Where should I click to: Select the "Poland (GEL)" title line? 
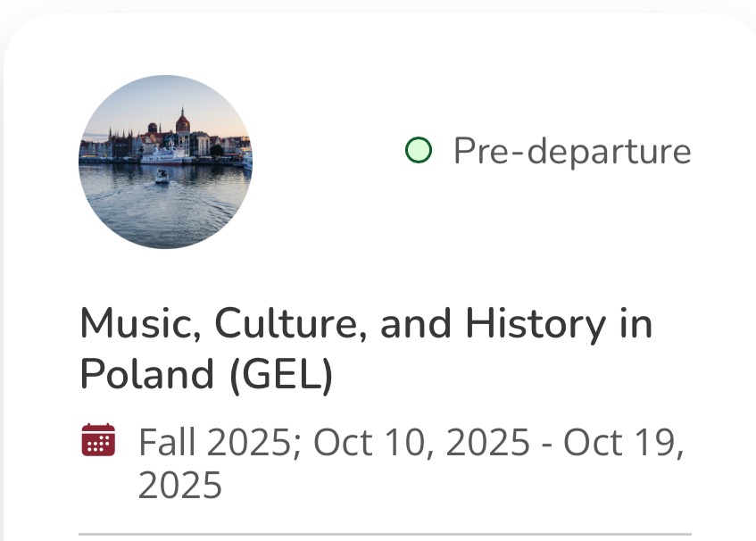(206, 374)
